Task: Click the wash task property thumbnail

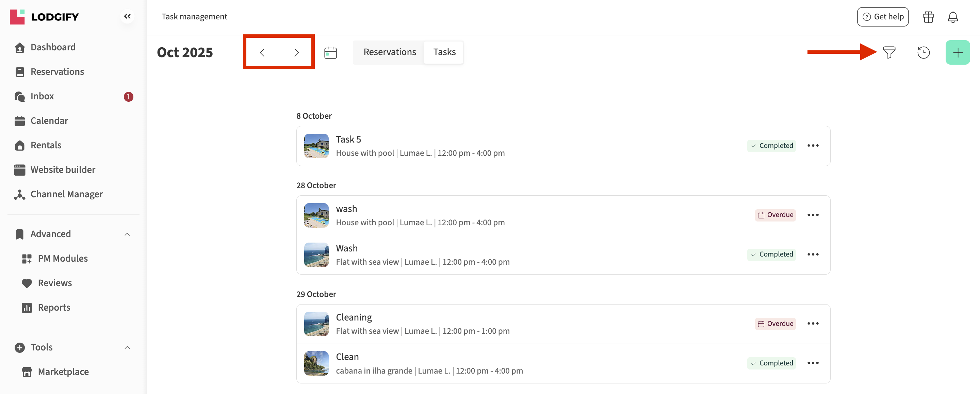Action: click(x=316, y=215)
